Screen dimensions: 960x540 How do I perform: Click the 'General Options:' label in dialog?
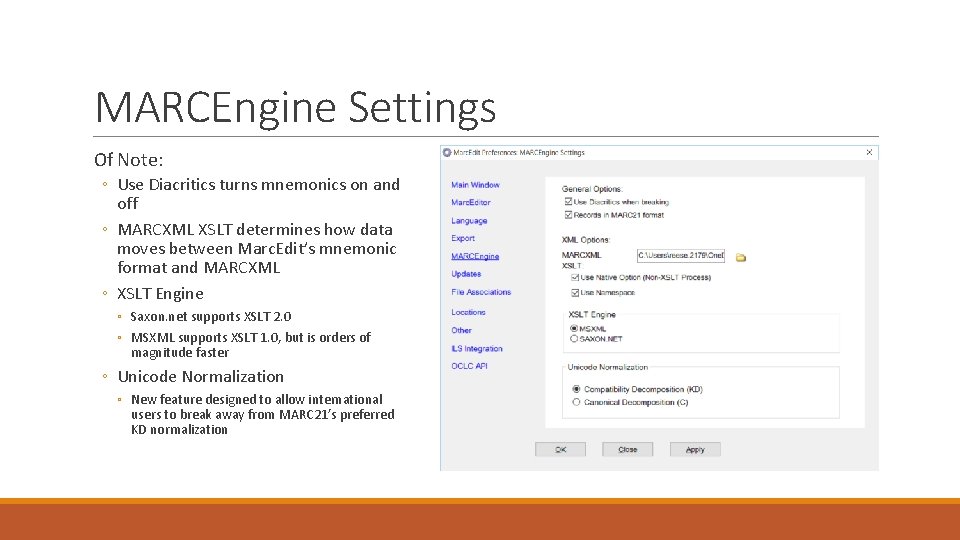point(592,189)
